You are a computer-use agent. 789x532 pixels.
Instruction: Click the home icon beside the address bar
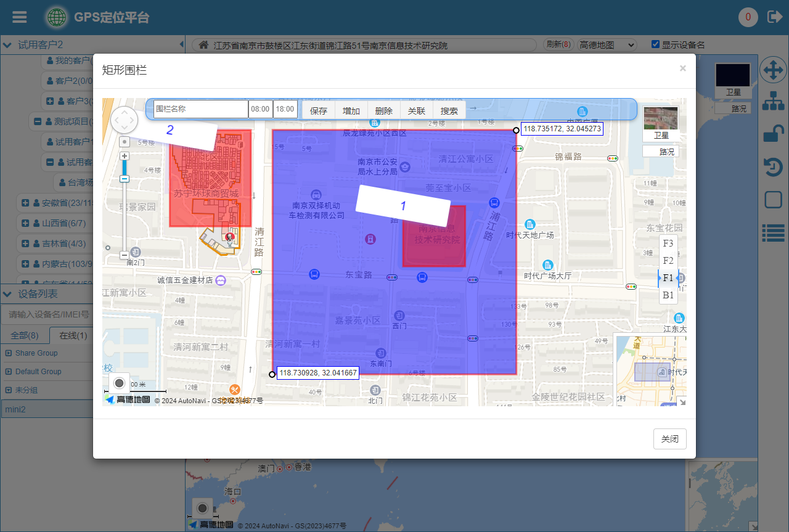(202, 45)
